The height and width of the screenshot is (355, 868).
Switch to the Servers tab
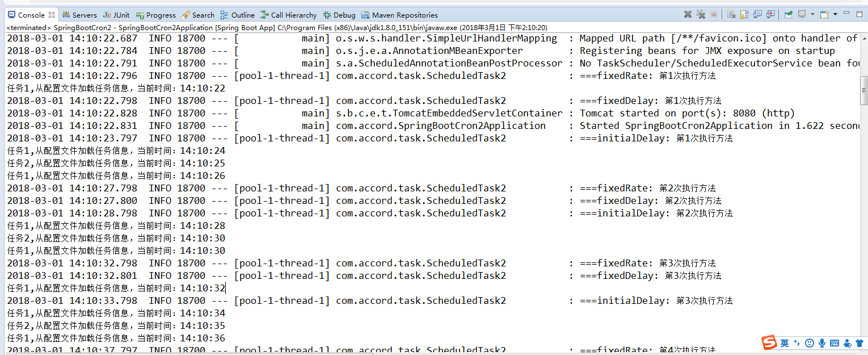pyautogui.click(x=79, y=15)
